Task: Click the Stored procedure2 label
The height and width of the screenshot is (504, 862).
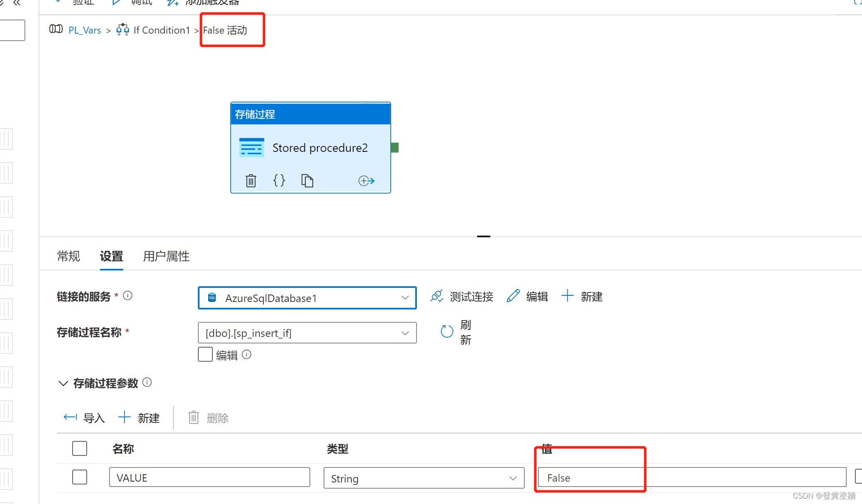Action: click(x=320, y=148)
